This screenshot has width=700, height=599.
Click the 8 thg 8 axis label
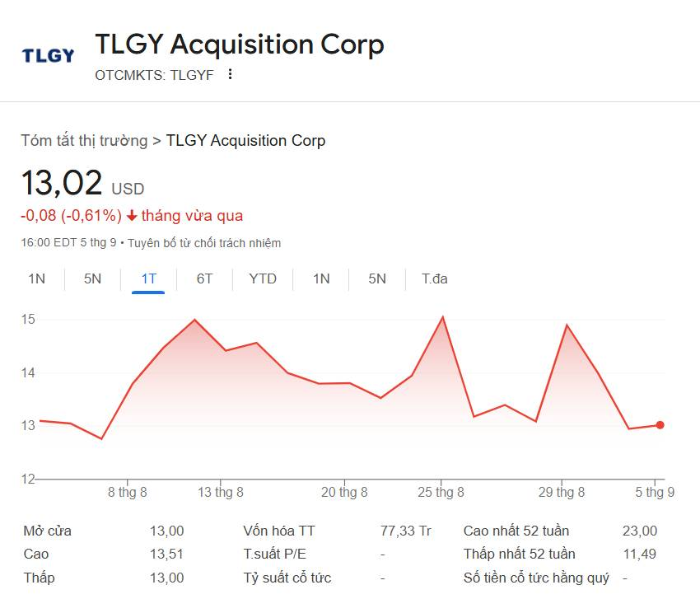(127, 492)
